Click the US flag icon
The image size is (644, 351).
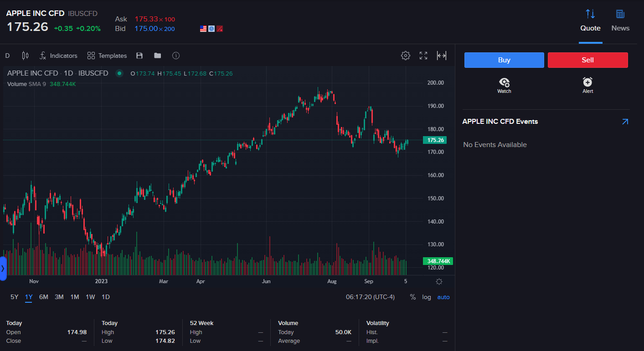[203, 29]
